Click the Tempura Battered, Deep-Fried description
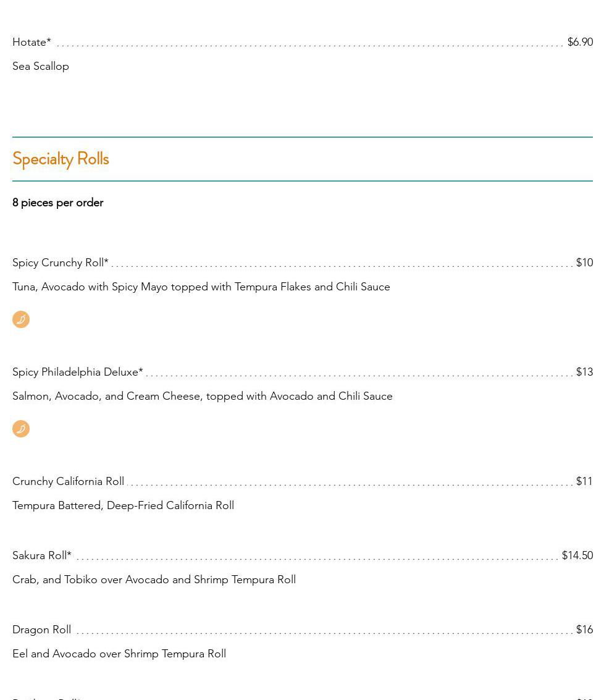The image size is (596, 700). (x=124, y=505)
